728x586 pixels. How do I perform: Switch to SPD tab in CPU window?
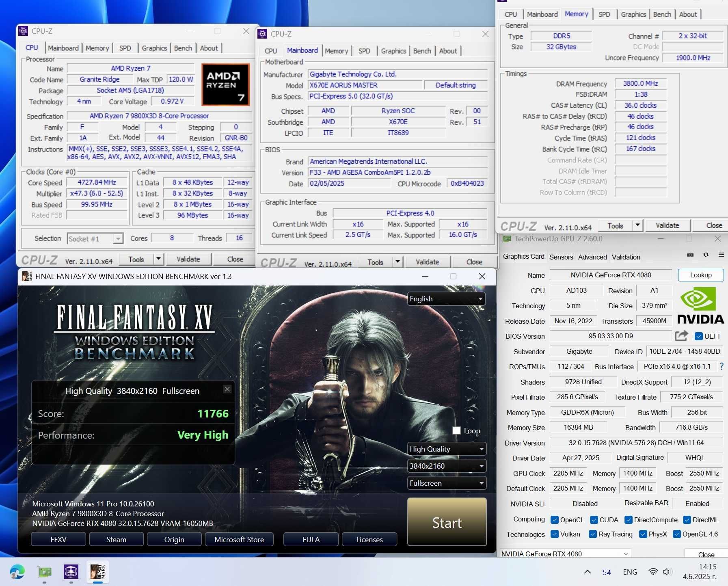point(125,48)
